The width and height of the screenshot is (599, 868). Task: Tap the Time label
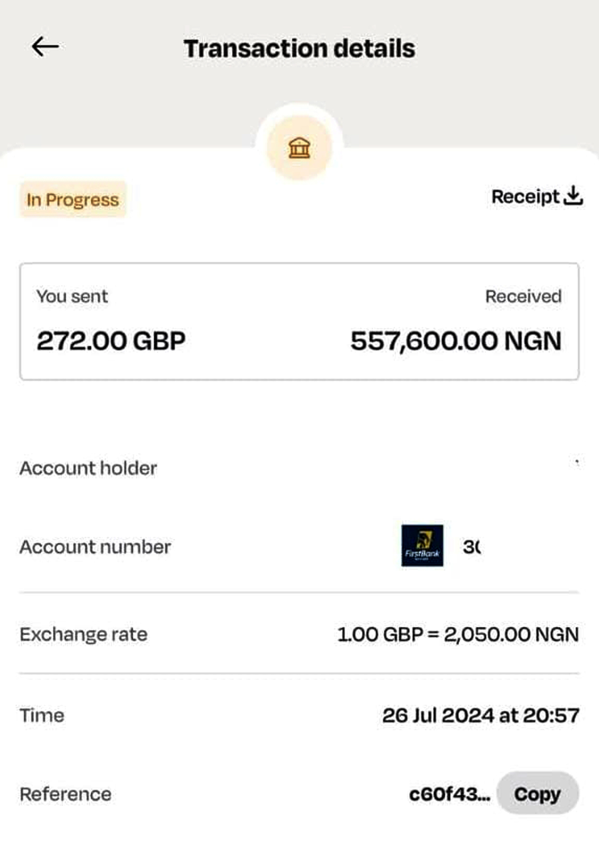pyautogui.click(x=42, y=715)
